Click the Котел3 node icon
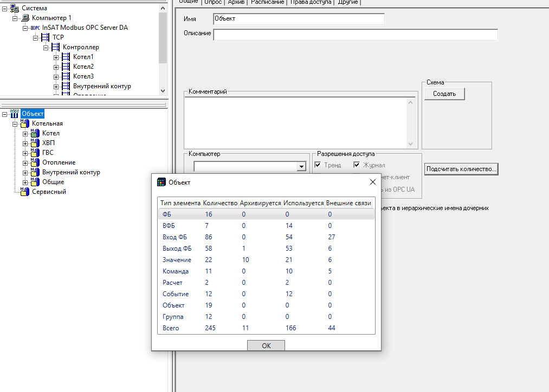 pyautogui.click(x=66, y=76)
